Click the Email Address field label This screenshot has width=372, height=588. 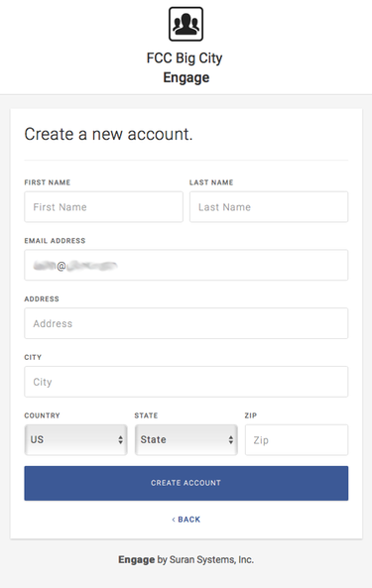click(x=55, y=241)
